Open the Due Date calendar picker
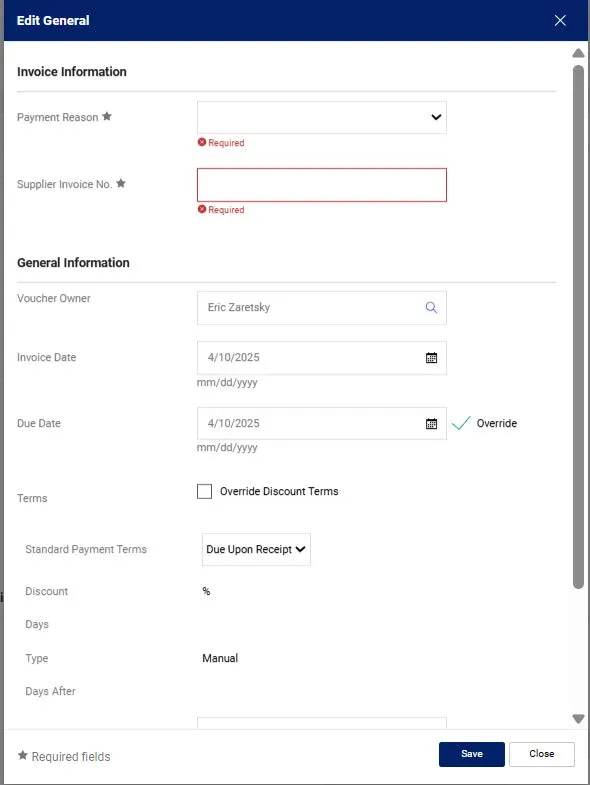Screen dimensions: 590x785 (x=431, y=424)
